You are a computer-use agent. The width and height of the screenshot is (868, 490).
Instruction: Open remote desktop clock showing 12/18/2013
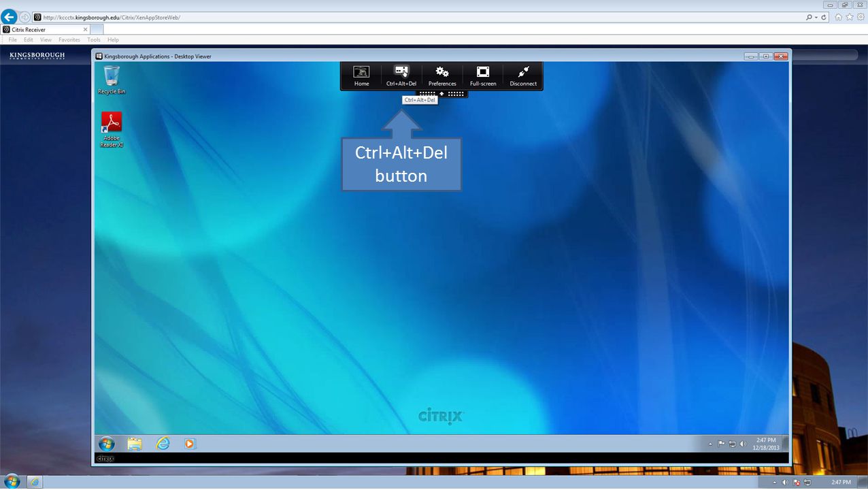(765, 444)
